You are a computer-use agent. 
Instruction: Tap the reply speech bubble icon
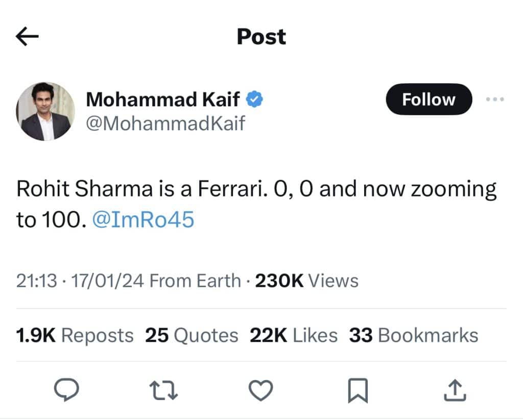click(x=66, y=390)
